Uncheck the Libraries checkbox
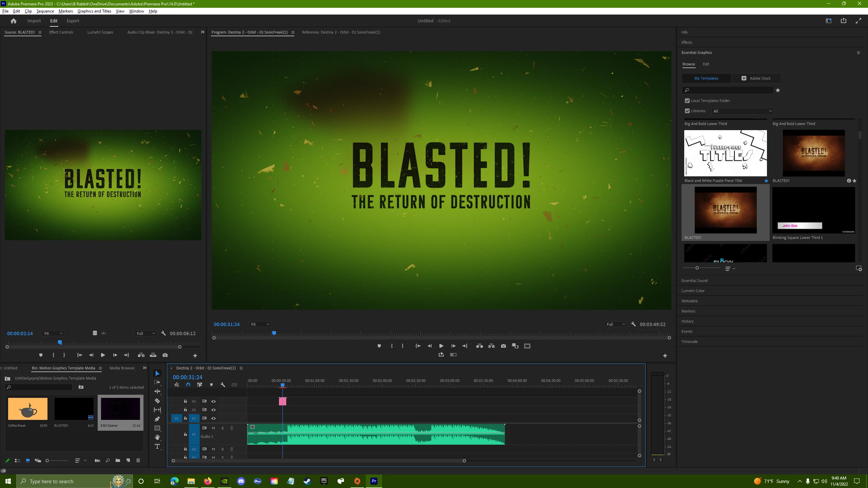Viewport: 868px width, 488px height. click(x=687, y=111)
